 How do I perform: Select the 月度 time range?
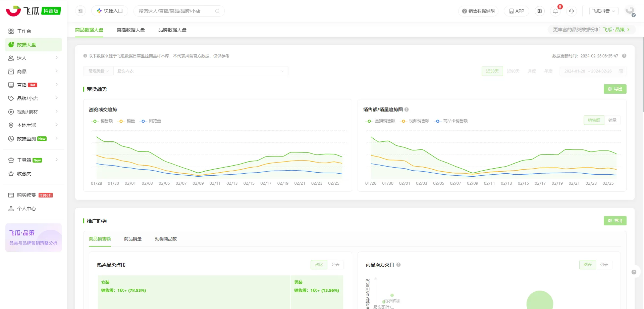pos(532,71)
